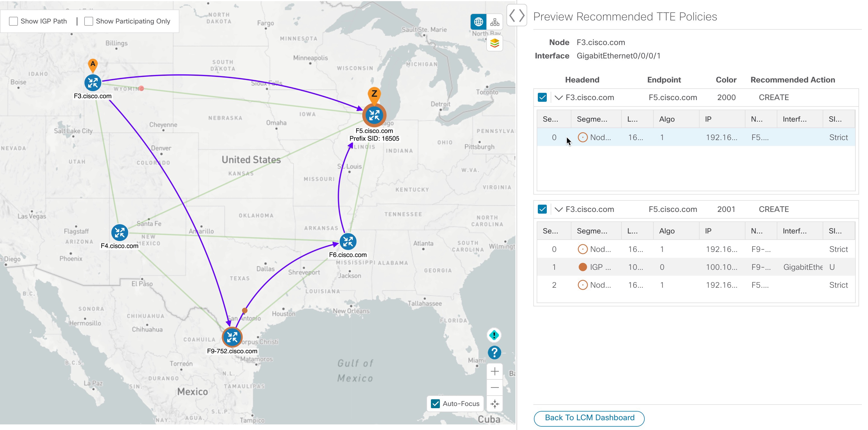
Task: Click the help question mark icon
Action: 494,352
